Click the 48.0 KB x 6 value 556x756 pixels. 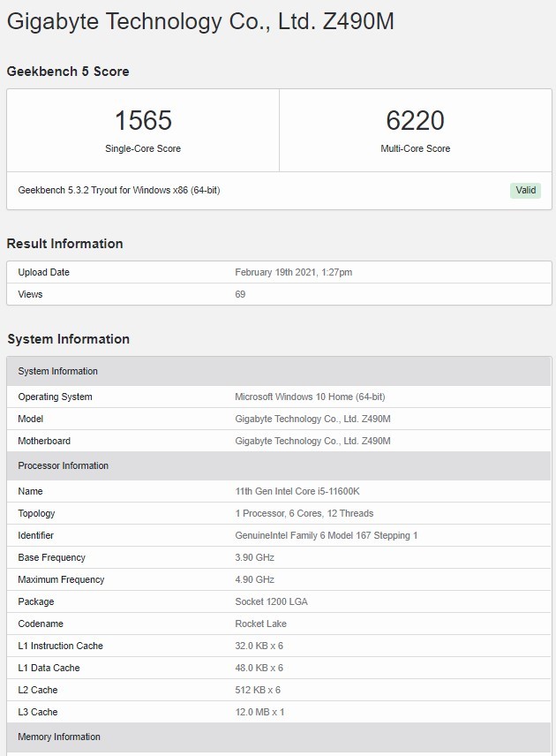259,668
